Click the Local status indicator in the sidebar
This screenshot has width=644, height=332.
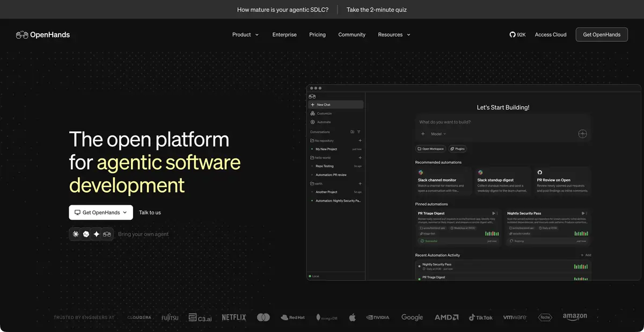pyautogui.click(x=314, y=276)
